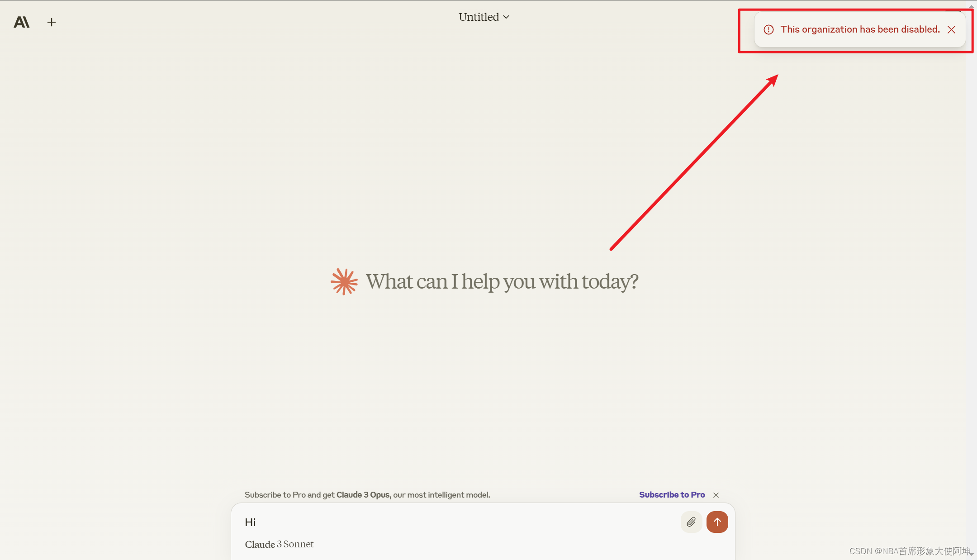Close the Subscribe to Pro banner

tap(716, 495)
